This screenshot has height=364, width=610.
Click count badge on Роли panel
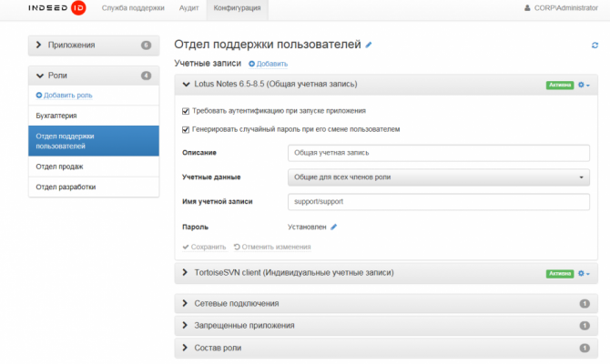(x=146, y=76)
